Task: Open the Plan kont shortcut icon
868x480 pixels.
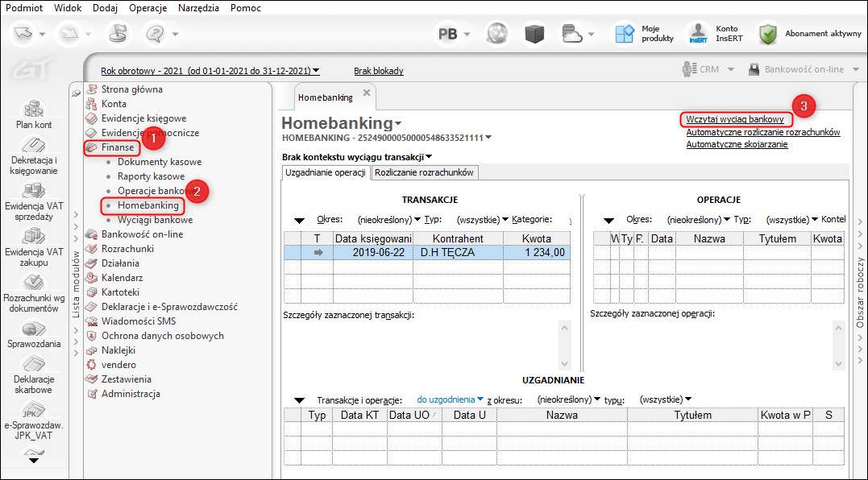Action: 34,109
